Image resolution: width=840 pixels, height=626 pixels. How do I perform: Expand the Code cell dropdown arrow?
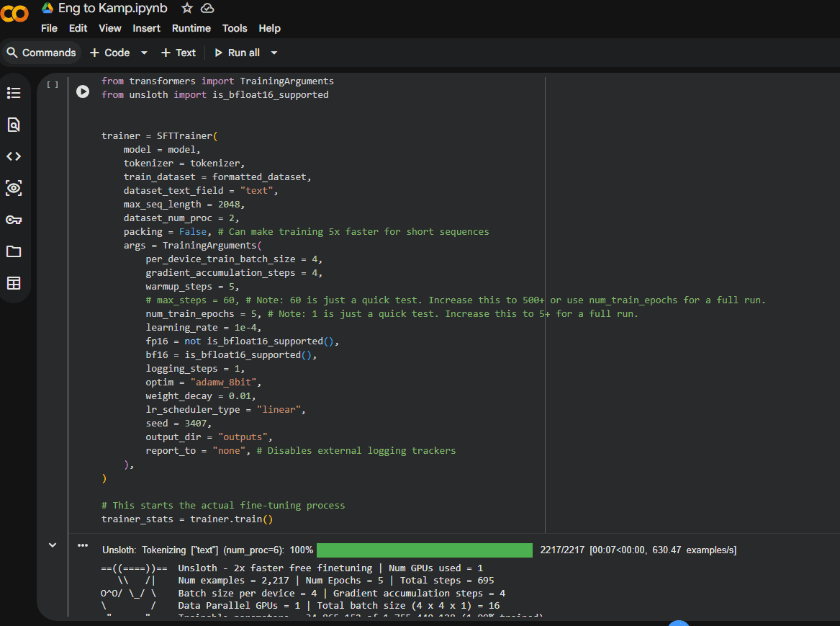tap(143, 53)
